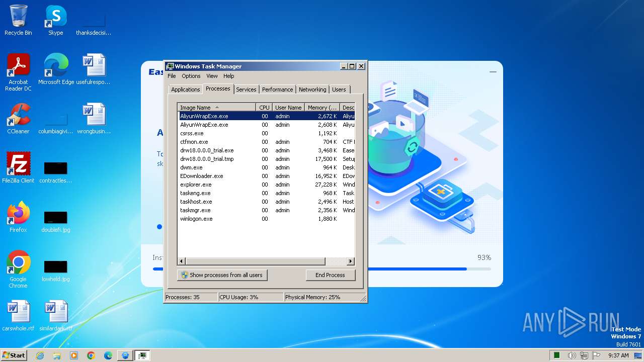Open the Recycle Bin desktop icon
Image resolution: width=644 pixels, height=362 pixels.
coord(18,20)
